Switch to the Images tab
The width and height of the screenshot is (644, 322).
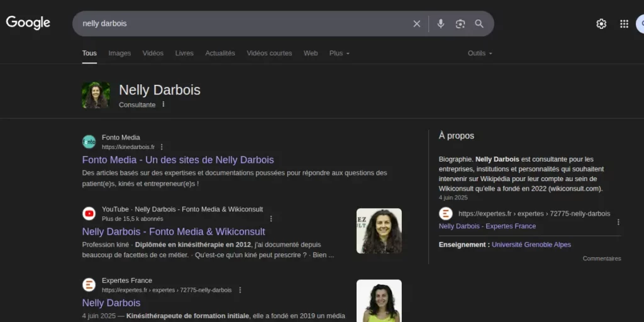click(119, 53)
